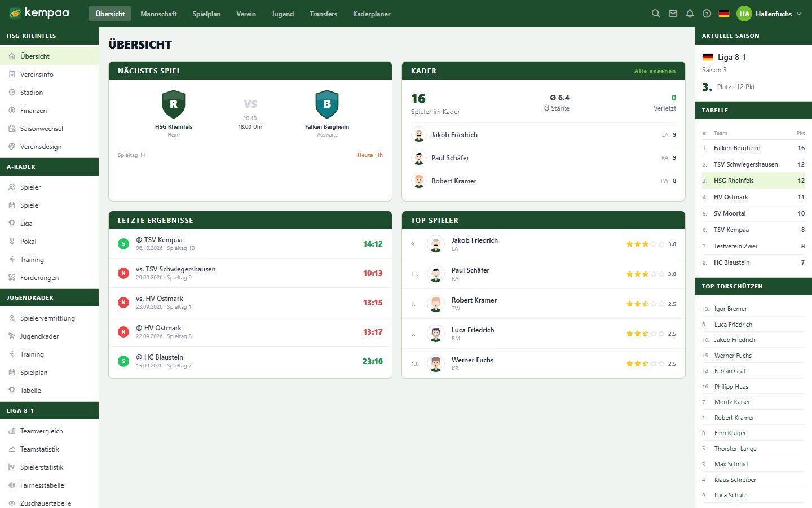Click Jakob Friedrich's avatar in Top Spieler
812x508 pixels.
436,244
